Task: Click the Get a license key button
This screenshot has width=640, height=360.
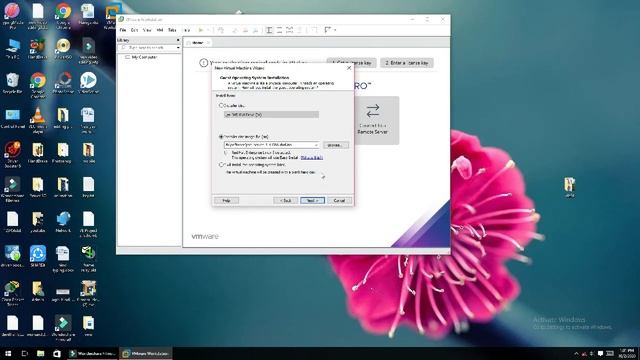Action: 351,63
